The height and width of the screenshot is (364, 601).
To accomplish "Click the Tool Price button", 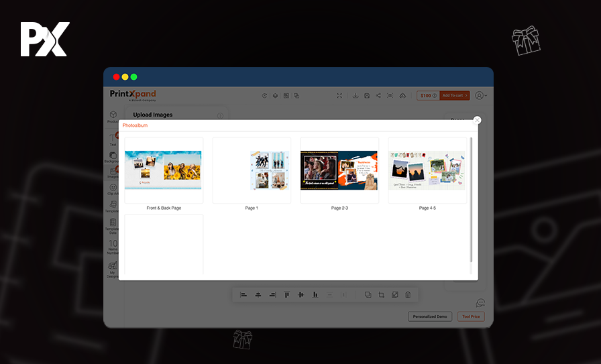I will click(x=470, y=316).
